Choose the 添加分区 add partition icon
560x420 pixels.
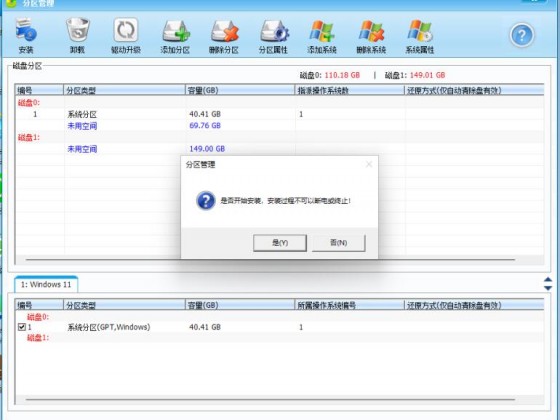pyautogui.click(x=175, y=36)
